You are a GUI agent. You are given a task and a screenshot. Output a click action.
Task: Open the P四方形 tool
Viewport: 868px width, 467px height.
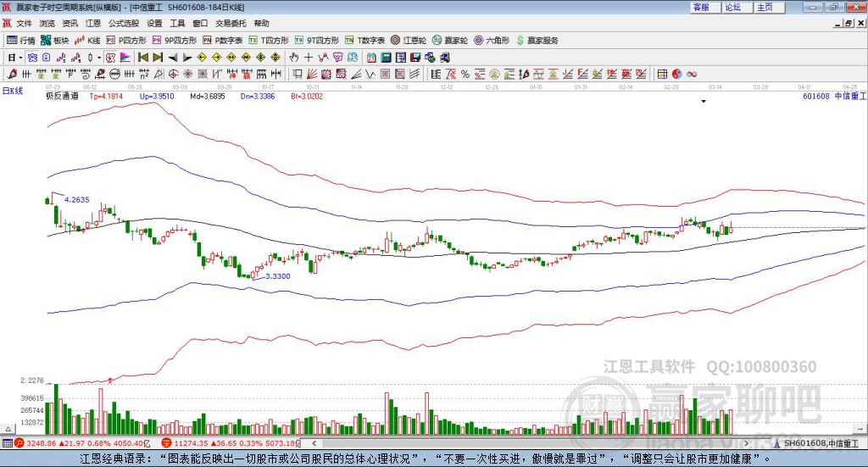pos(126,41)
